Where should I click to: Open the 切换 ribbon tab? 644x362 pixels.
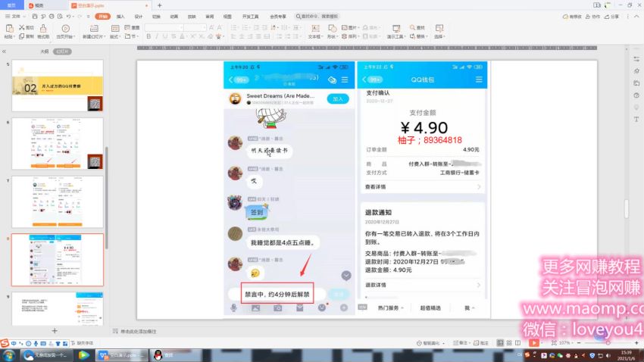tap(156, 17)
